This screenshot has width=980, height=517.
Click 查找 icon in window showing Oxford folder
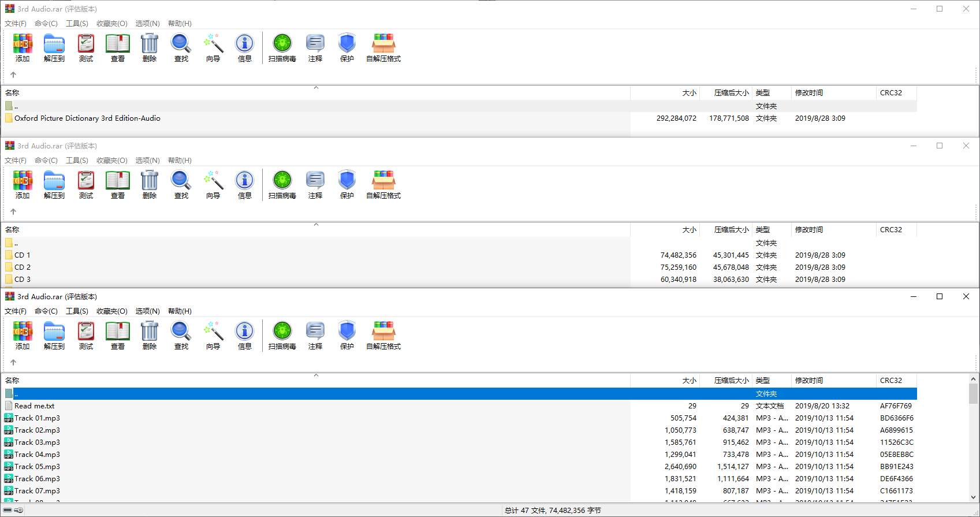[181, 48]
